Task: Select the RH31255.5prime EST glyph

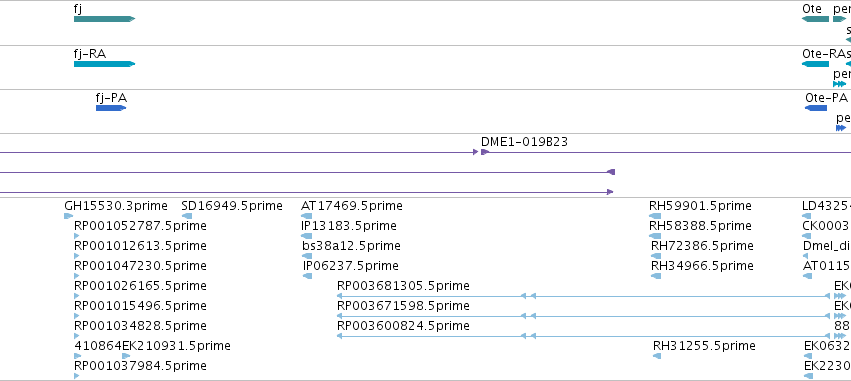Action: (x=657, y=356)
